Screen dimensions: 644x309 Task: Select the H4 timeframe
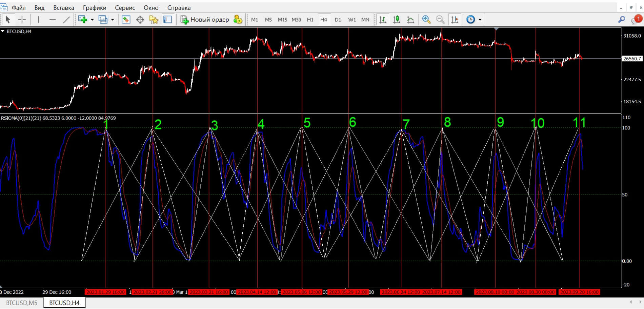(x=324, y=20)
